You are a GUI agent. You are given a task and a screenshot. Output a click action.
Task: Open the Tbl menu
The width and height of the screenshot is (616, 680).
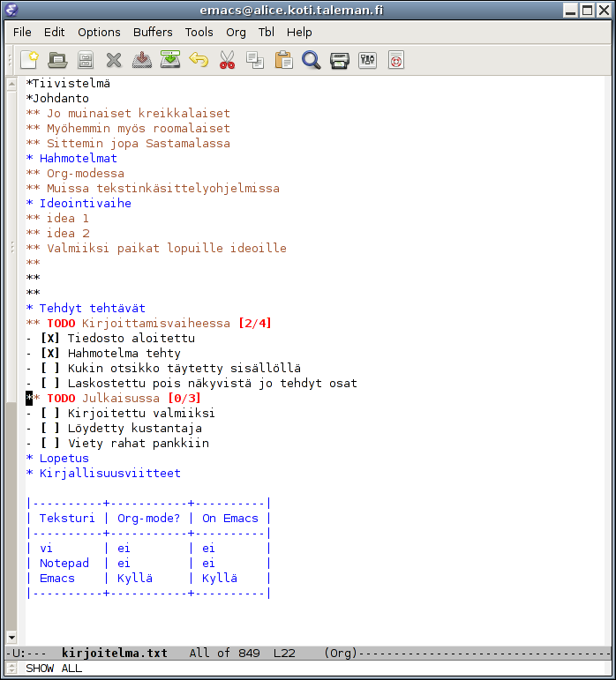267,32
